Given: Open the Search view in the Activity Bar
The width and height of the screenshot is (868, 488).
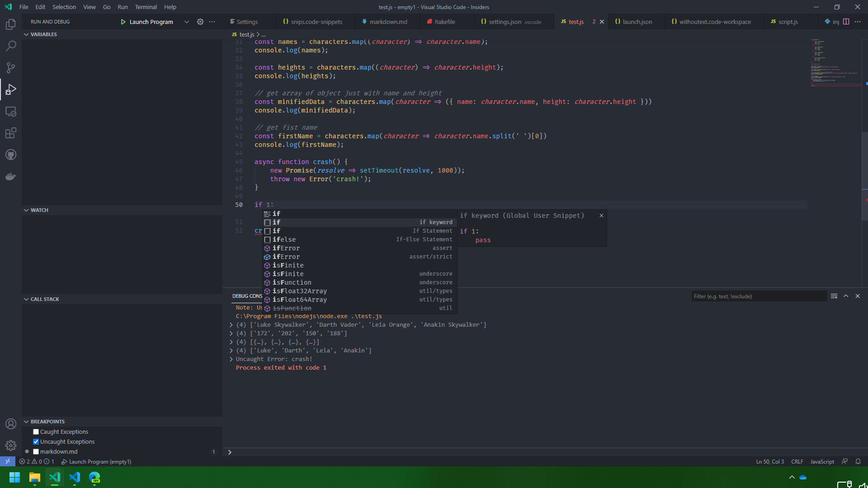Looking at the screenshot, I should 10,46.
